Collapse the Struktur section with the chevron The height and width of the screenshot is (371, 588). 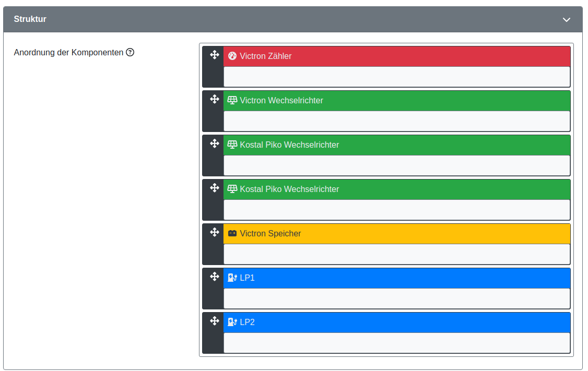(x=566, y=19)
